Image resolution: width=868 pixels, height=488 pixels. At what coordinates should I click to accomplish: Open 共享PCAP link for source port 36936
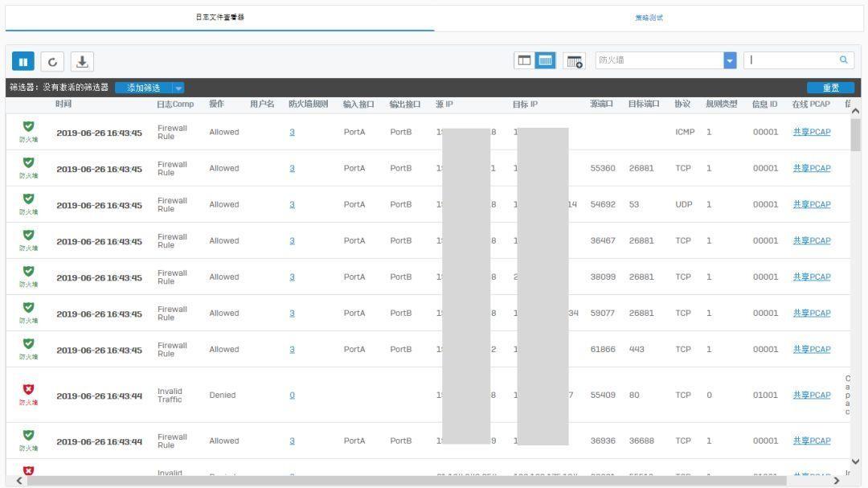812,441
